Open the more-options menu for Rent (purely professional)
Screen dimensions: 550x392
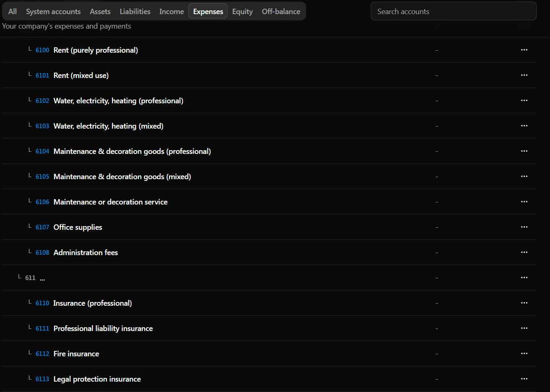(x=524, y=50)
